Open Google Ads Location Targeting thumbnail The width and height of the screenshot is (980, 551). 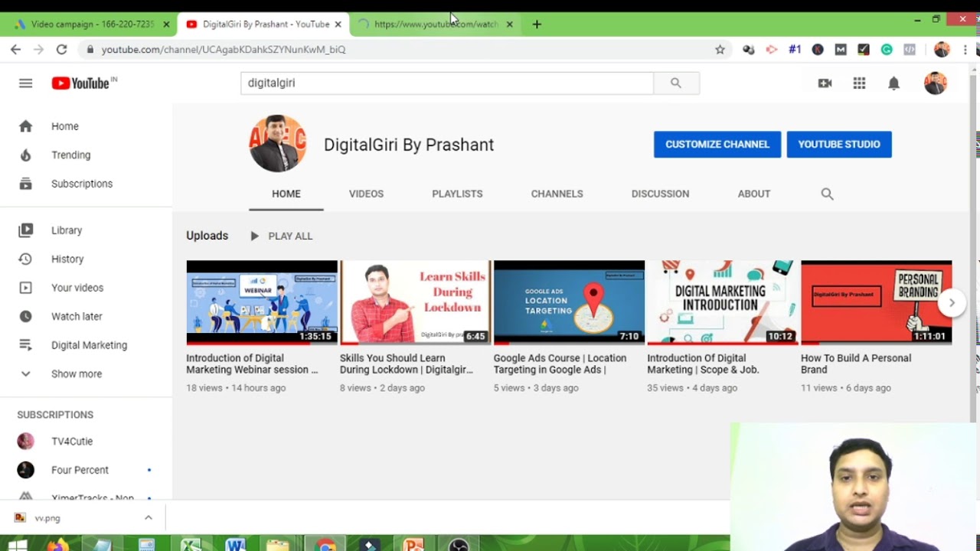[x=569, y=302]
